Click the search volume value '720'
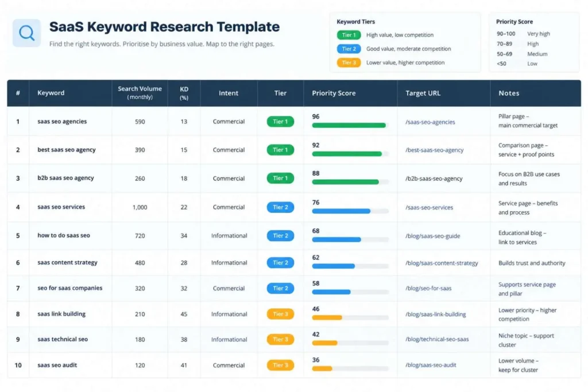This screenshot has width=588, height=392. click(x=140, y=236)
